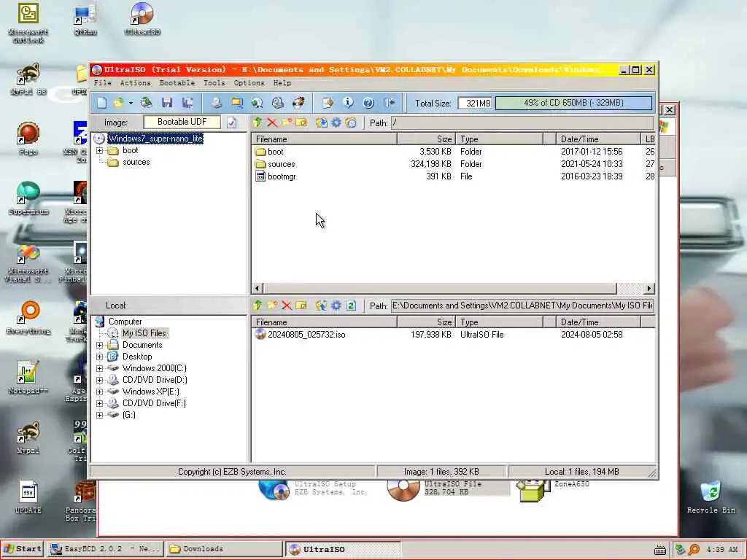Click the Make CD/DVD Image icon
The width and height of the screenshot is (747, 560).
[x=216, y=102]
